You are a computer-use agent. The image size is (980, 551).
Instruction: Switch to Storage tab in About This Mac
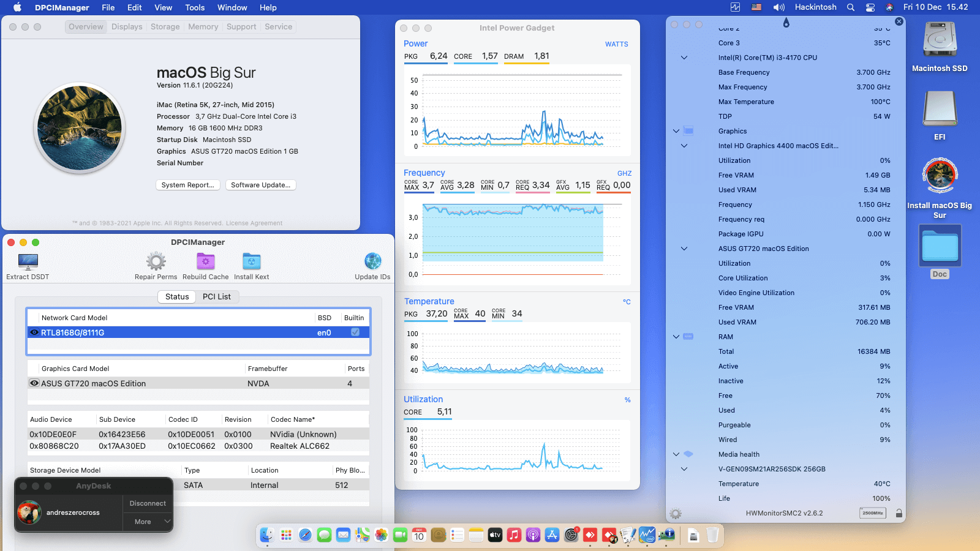[165, 27]
